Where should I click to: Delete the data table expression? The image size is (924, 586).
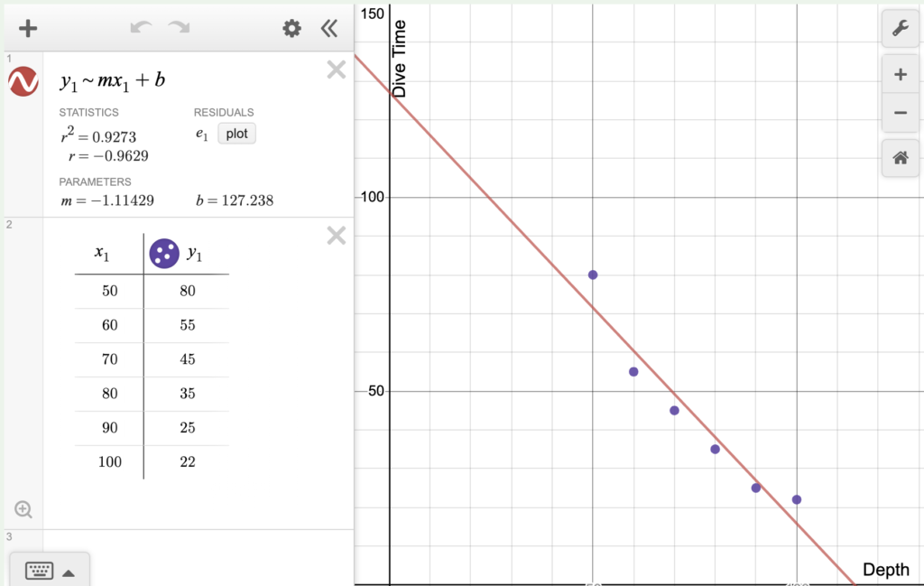coord(337,236)
